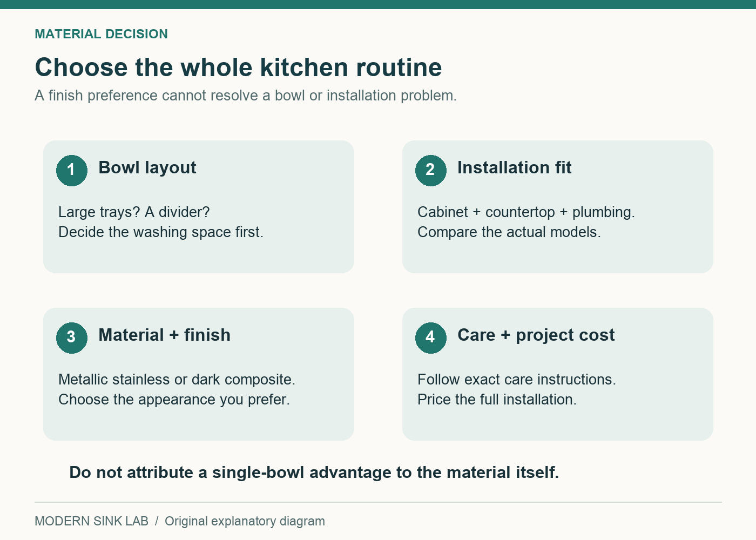Select the subtitle about finish preference
This screenshot has height=540, width=756.
click(x=246, y=96)
